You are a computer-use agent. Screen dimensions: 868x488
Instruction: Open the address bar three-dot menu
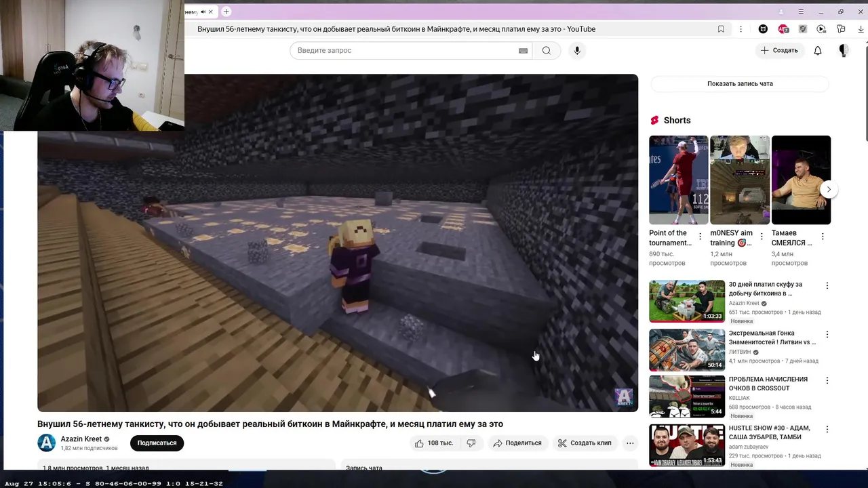741,29
